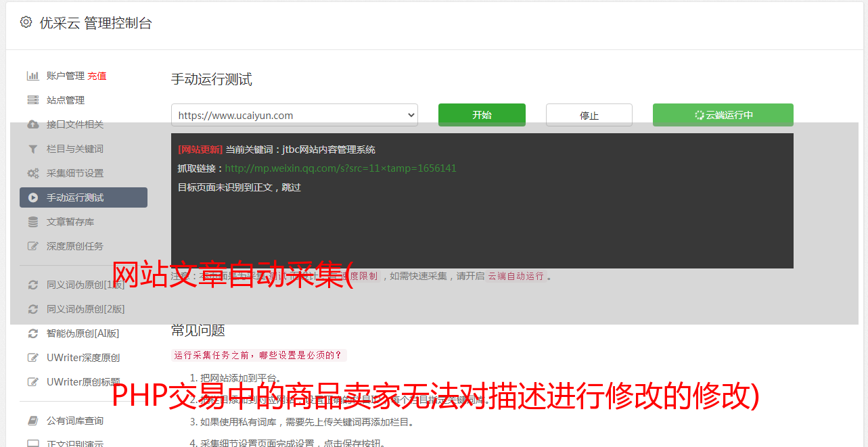Image resolution: width=868 pixels, height=447 pixels.
Task: Click the refresh icon for 智能伪原创[AI版]
Action: 32,333
